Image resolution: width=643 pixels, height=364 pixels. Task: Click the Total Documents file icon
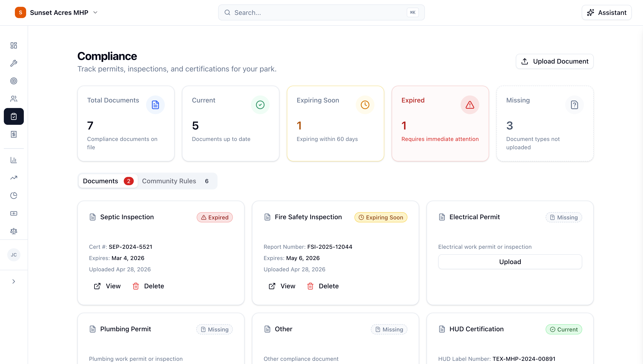click(x=155, y=105)
